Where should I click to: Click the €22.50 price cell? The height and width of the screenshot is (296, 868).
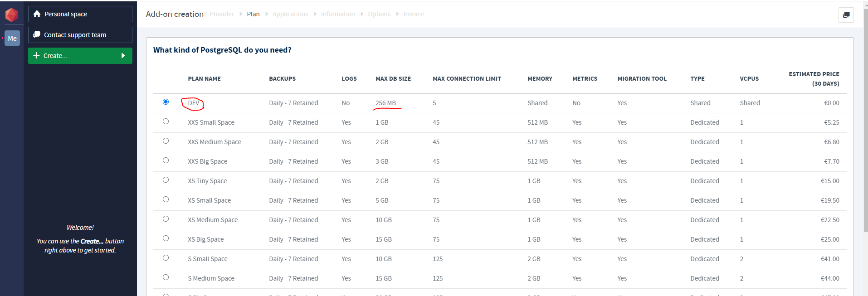tap(830, 220)
